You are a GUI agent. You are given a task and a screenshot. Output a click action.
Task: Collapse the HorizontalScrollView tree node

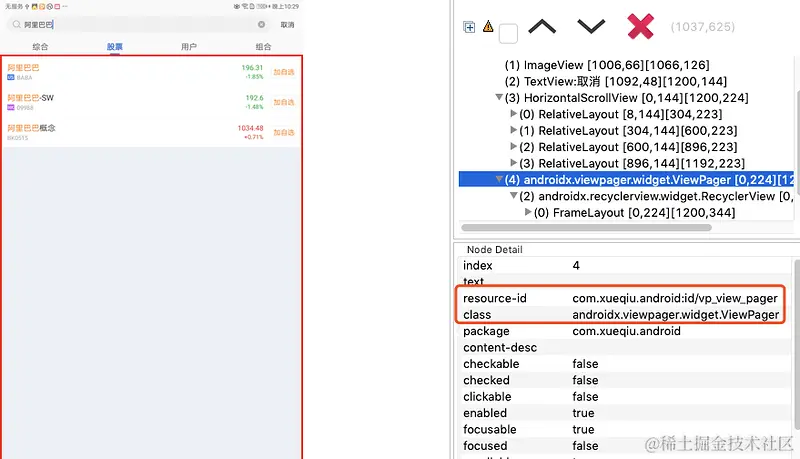coord(499,97)
